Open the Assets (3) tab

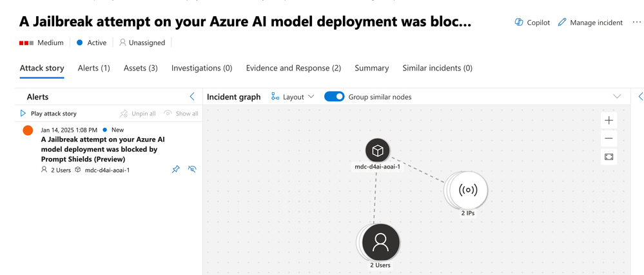(x=141, y=68)
